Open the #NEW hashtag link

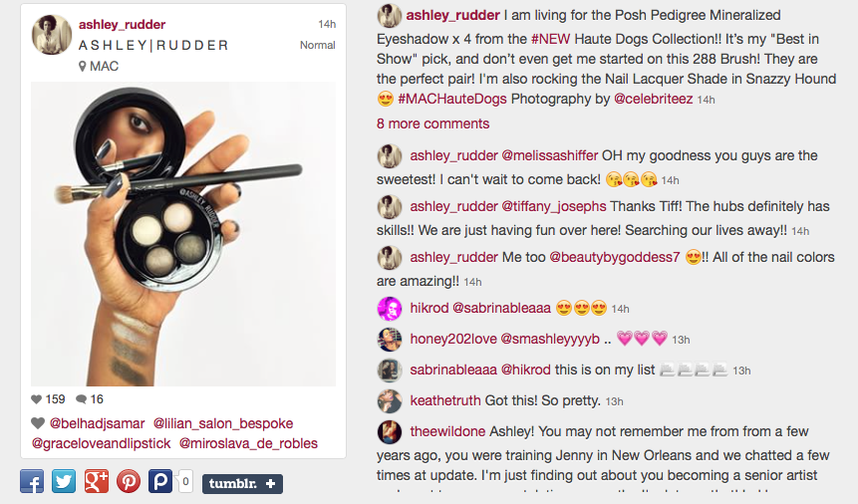click(550, 40)
